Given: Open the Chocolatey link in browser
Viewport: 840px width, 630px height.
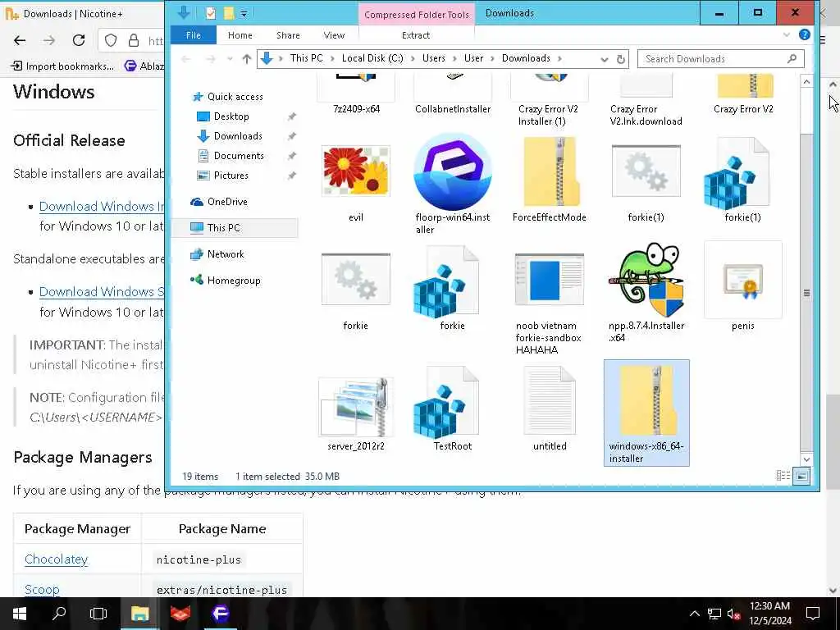Looking at the screenshot, I should (x=57, y=559).
